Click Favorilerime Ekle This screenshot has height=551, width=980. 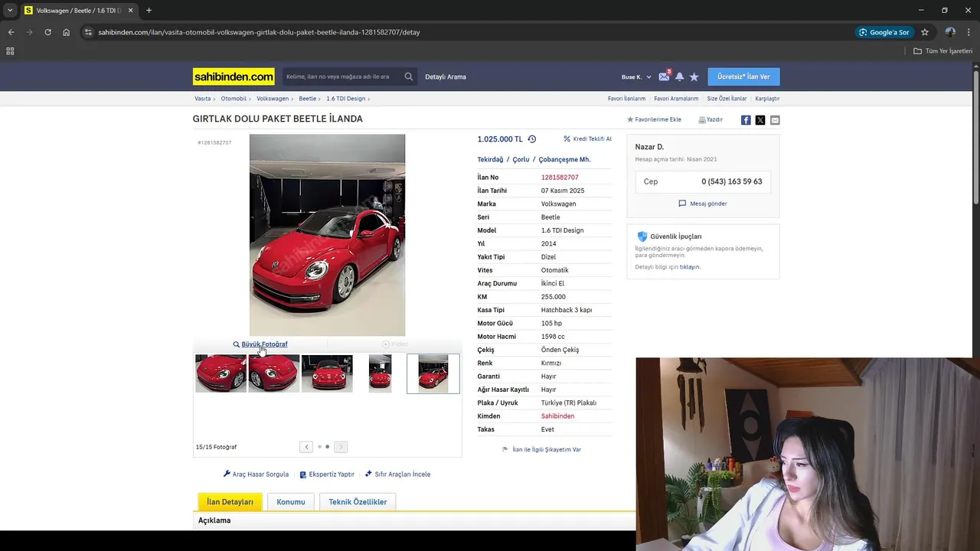654,120
